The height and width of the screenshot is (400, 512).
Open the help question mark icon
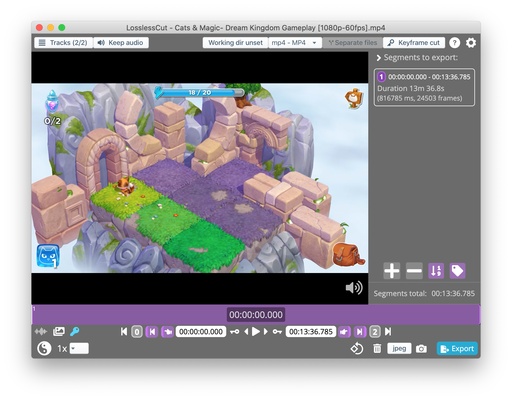coord(455,43)
